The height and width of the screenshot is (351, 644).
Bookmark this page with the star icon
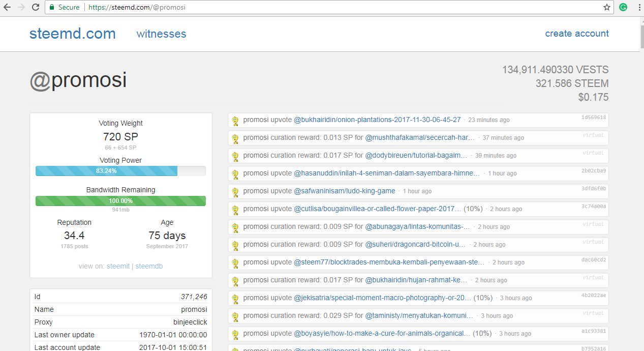pyautogui.click(x=606, y=8)
